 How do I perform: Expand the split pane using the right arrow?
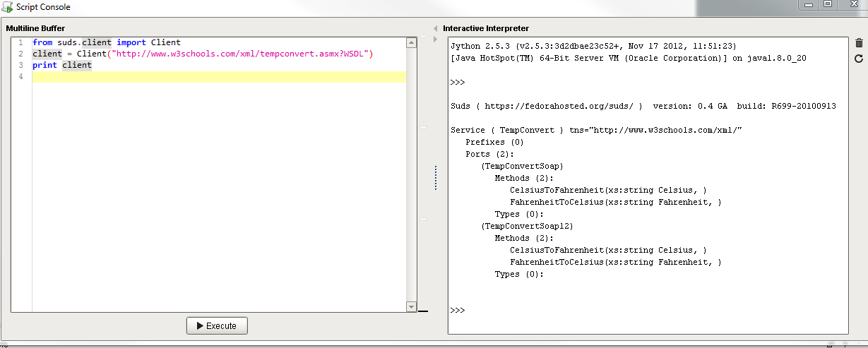click(435, 39)
